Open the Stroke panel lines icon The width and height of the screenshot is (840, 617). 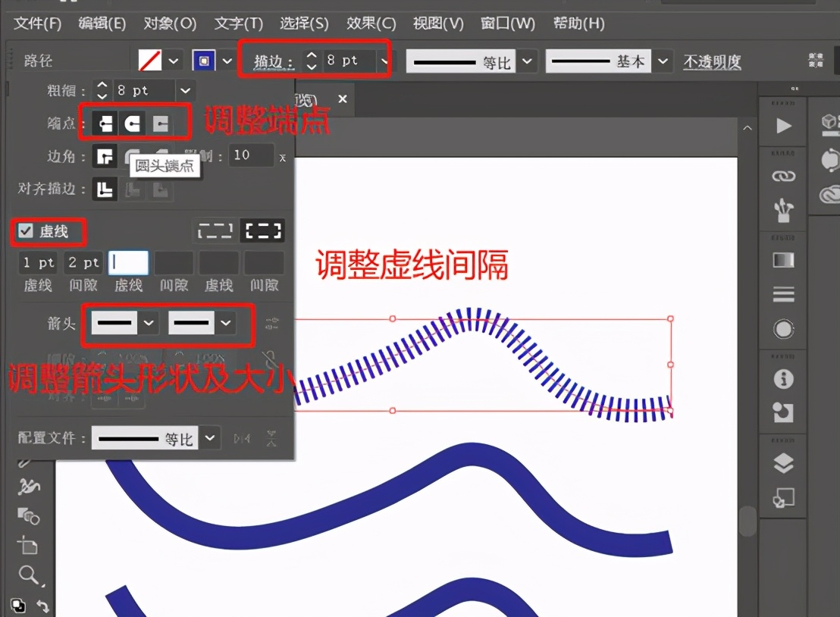click(784, 294)
